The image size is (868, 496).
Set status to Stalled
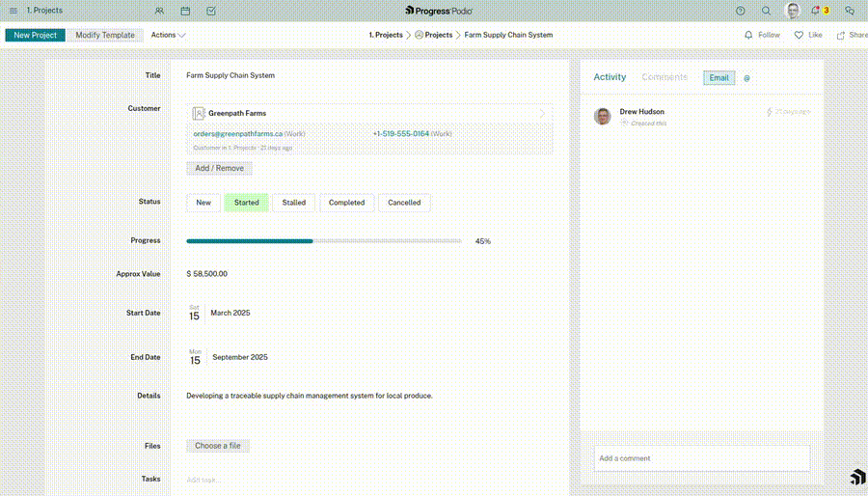click(294, 203)
